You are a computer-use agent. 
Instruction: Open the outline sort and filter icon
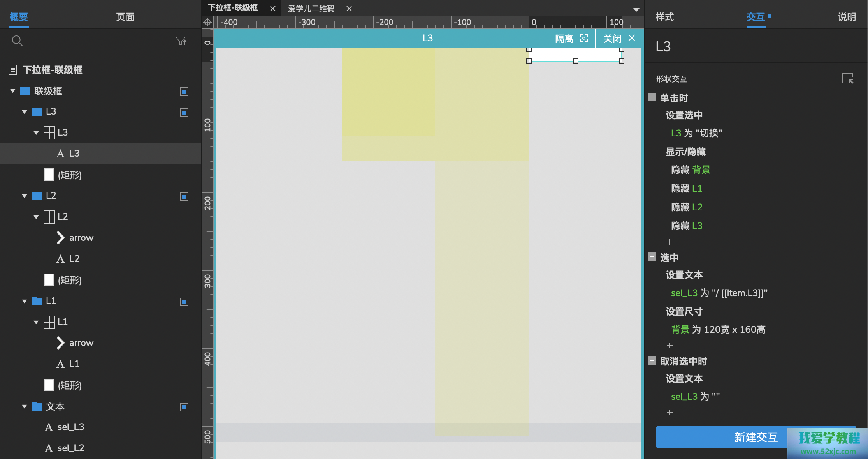point(181,41)
